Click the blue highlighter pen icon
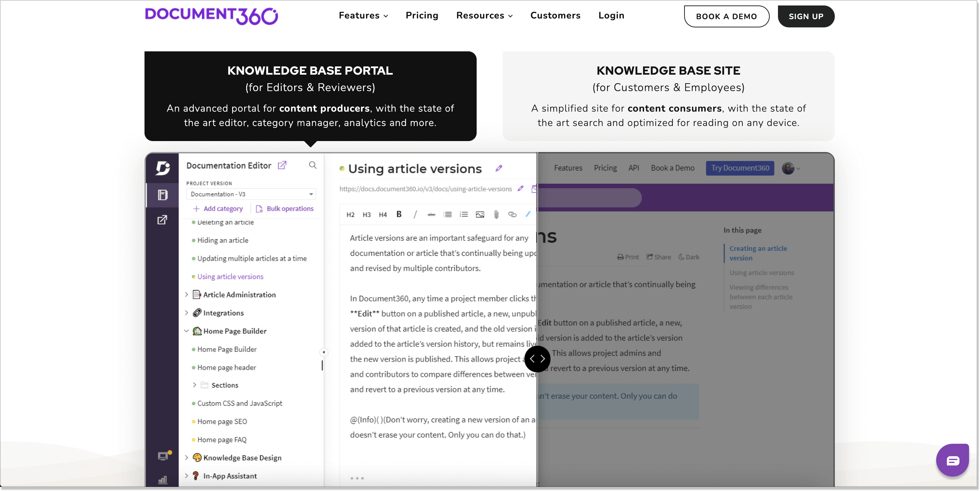 click(528, 214)
